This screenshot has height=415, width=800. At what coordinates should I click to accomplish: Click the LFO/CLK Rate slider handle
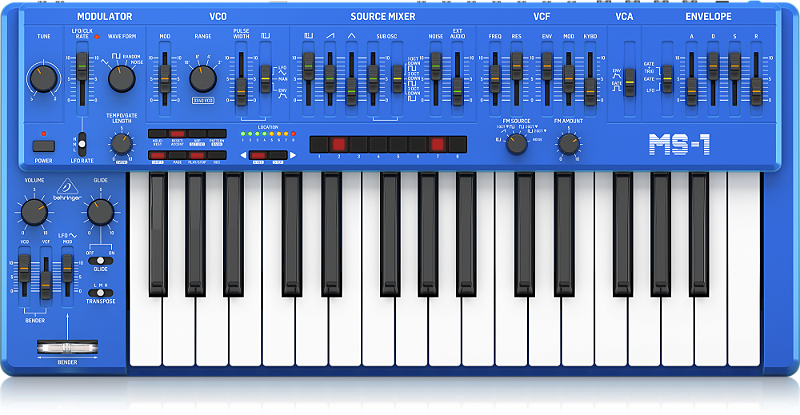coord(82,66)
